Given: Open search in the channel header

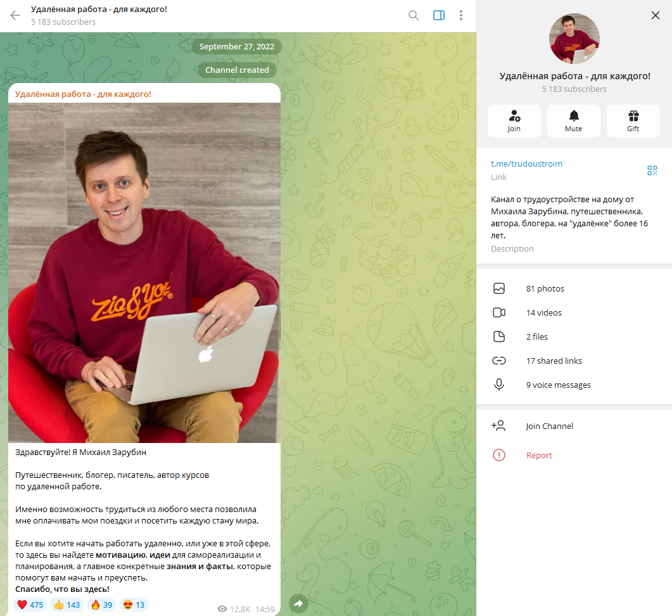Looking at the screenshot, I should (x=413, y=15).
